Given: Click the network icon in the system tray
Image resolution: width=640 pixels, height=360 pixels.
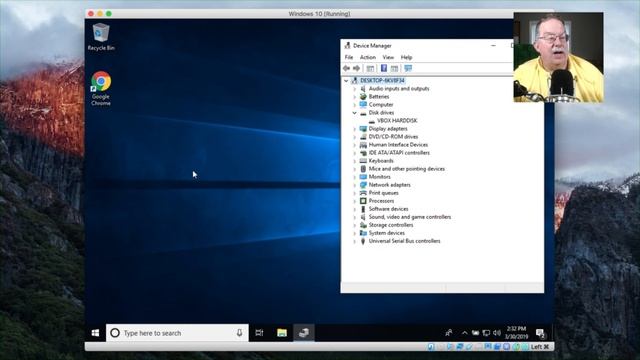Looking at the screenshot, I should coord(486,333).
